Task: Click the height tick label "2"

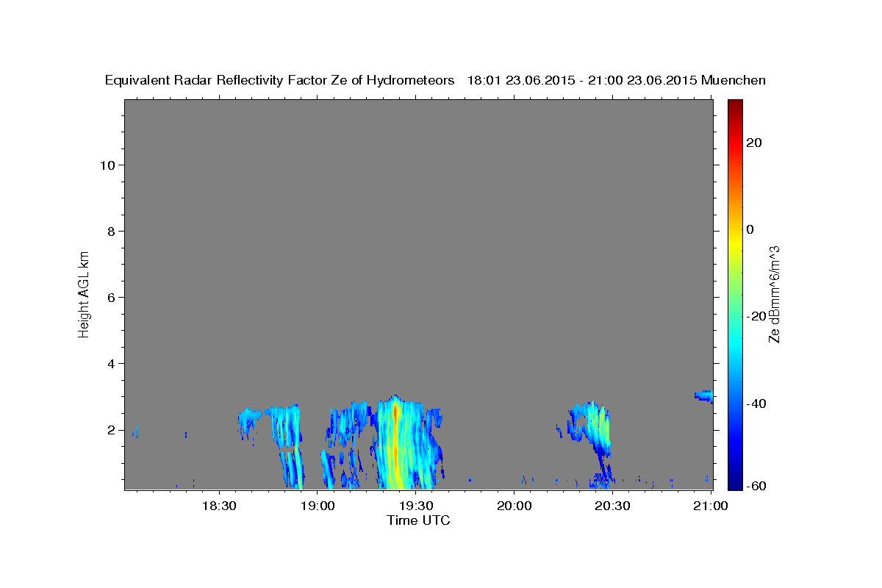Action: click(110, 430)
